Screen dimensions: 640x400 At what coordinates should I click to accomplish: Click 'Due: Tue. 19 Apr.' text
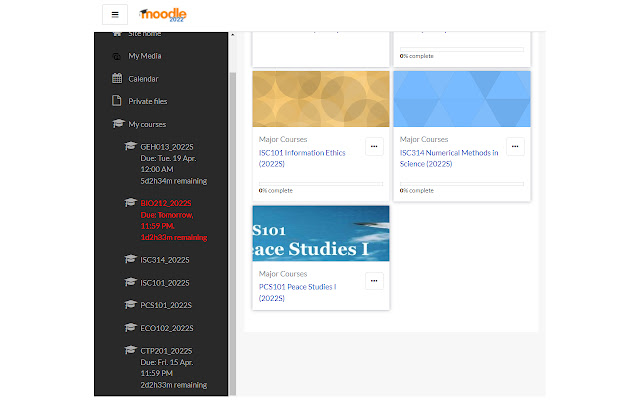click(168, 158)
